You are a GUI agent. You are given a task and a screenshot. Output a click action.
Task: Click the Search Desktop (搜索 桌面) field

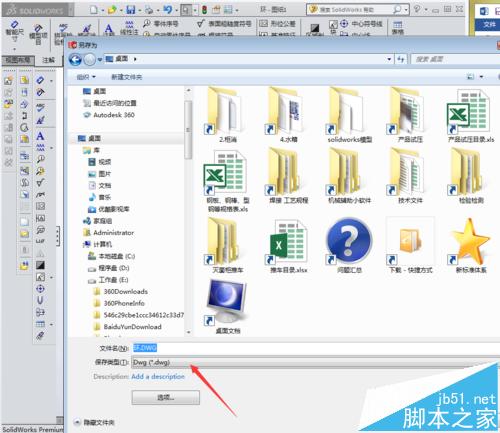click(x=455, y=59)
